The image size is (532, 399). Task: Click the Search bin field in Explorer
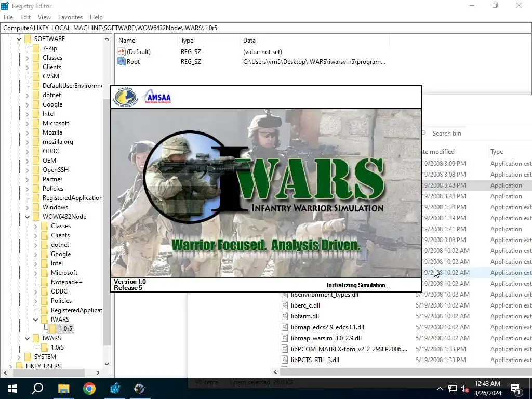(476, 134)
